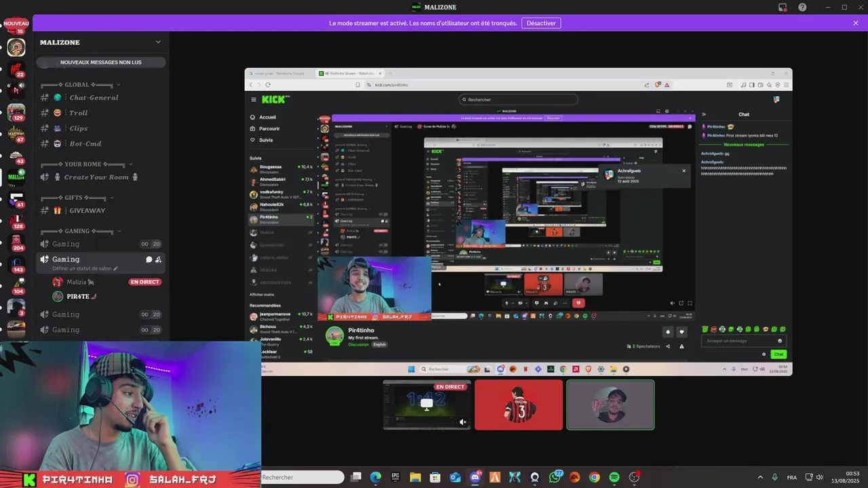Click the Discord taskbar icon
Viewport: 868px width, 488px height.
click(x=475, y=477)
